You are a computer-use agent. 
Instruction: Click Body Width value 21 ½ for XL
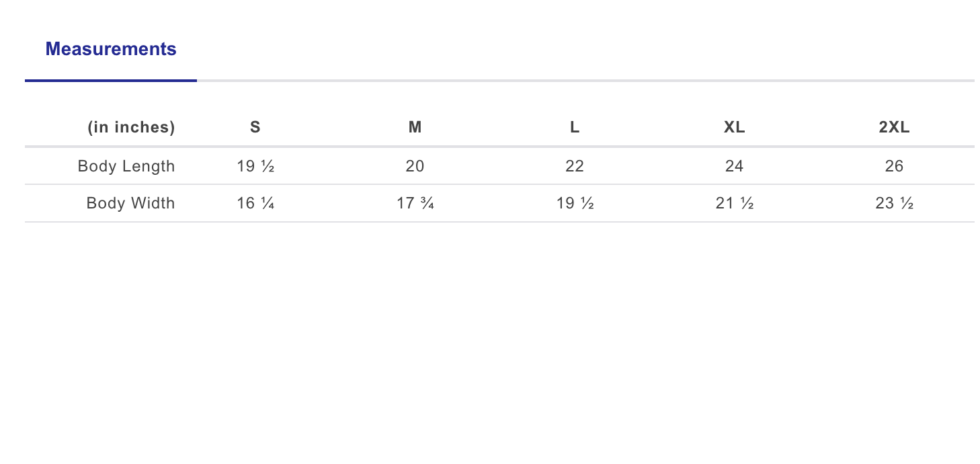735,203
